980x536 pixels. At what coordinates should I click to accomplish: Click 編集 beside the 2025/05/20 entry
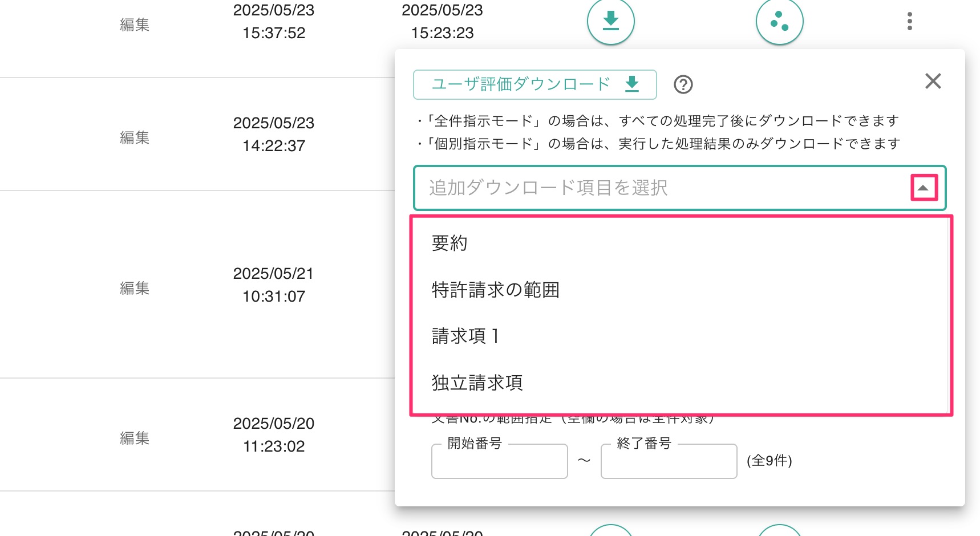point(135,438)
